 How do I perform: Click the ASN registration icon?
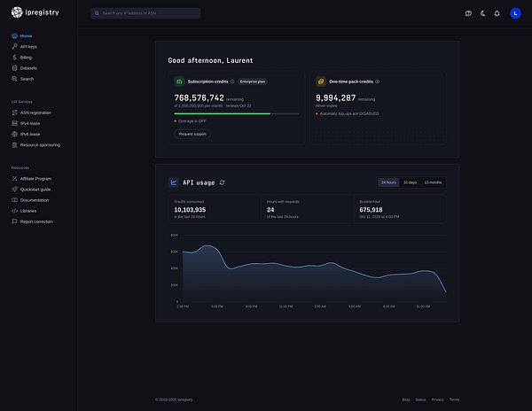tap(14, 112)
